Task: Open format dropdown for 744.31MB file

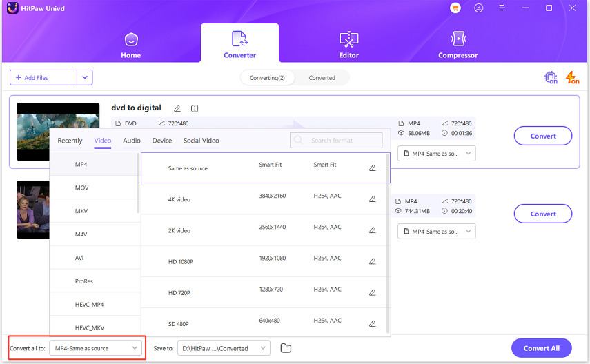Action: pyautogui.click(x=437, y=231)
